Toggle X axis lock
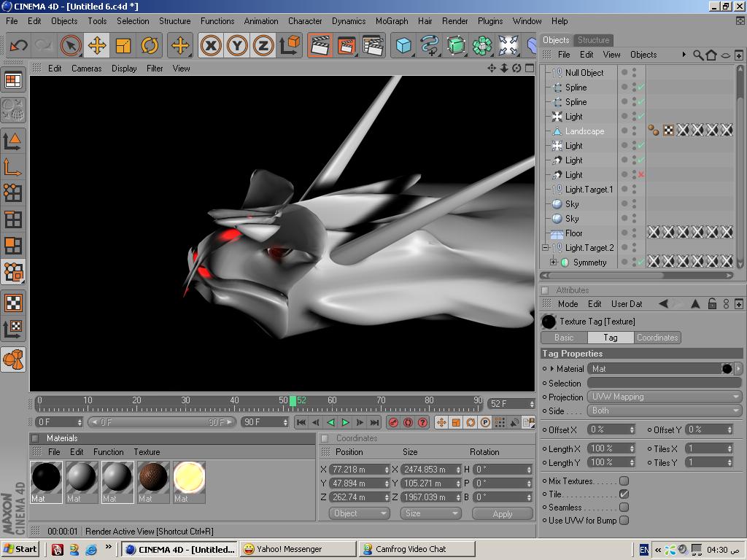Screen dimensions: 747x560 pyautogui.click(x=211, y=46)
